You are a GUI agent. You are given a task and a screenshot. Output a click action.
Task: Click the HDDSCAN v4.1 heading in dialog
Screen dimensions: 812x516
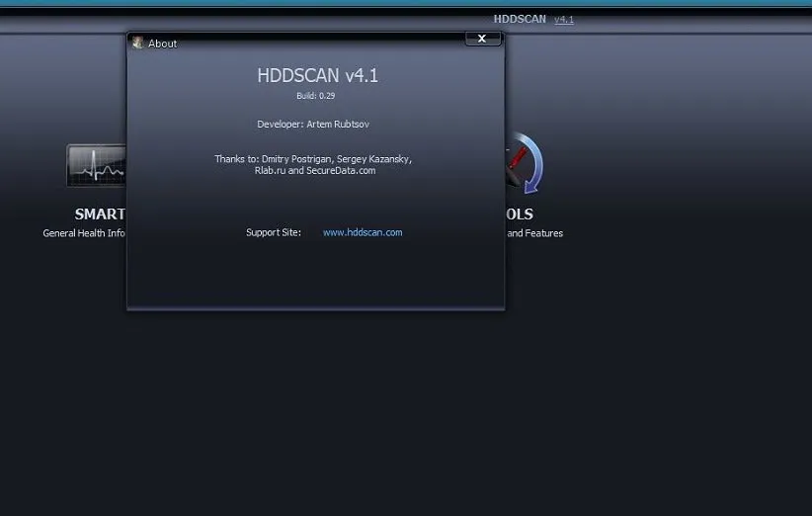coord(317,76)
